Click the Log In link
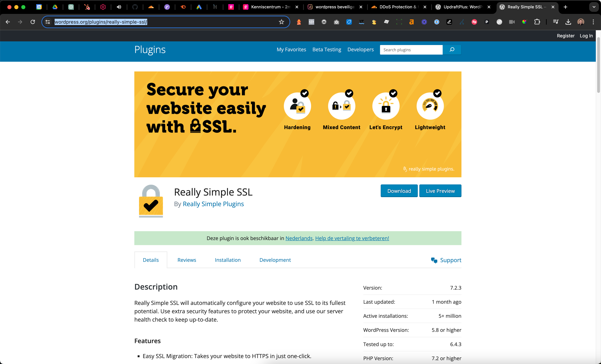The height and width of the screenshot is (364, 601). pos(586,36)
